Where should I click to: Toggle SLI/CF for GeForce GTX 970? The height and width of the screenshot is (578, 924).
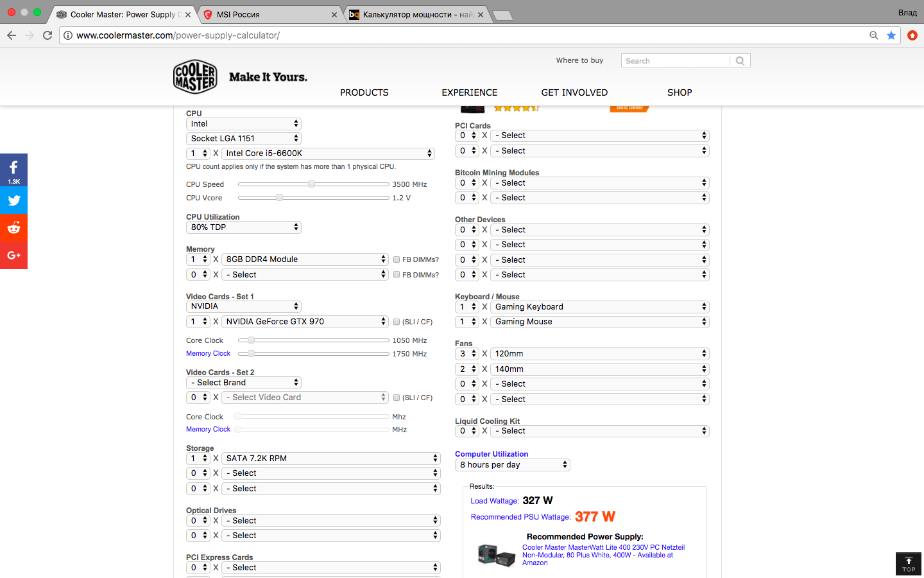tap(397, 322)
